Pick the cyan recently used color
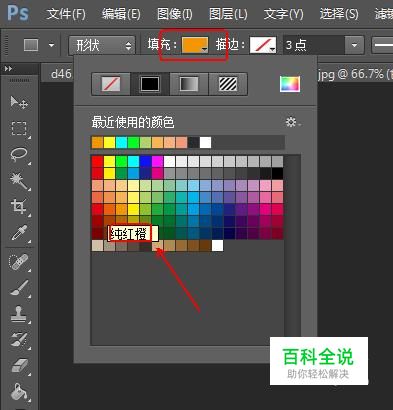393x410 pixels. [x=121, y=142]
